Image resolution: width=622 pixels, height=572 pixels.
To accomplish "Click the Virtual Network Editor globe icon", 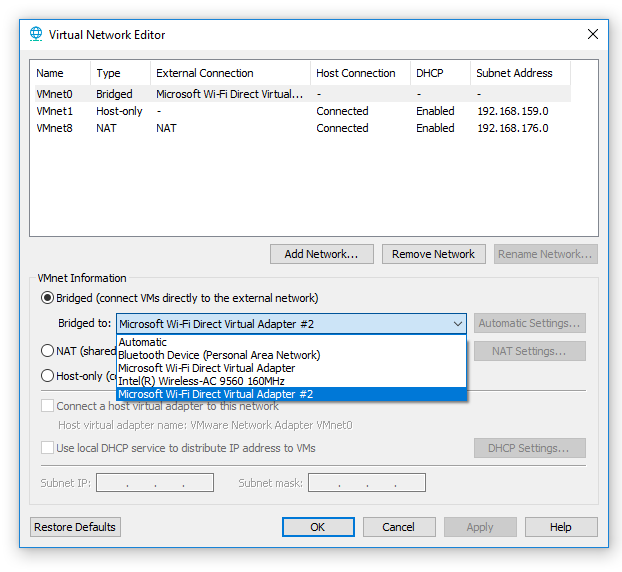I will click(36, 34).
